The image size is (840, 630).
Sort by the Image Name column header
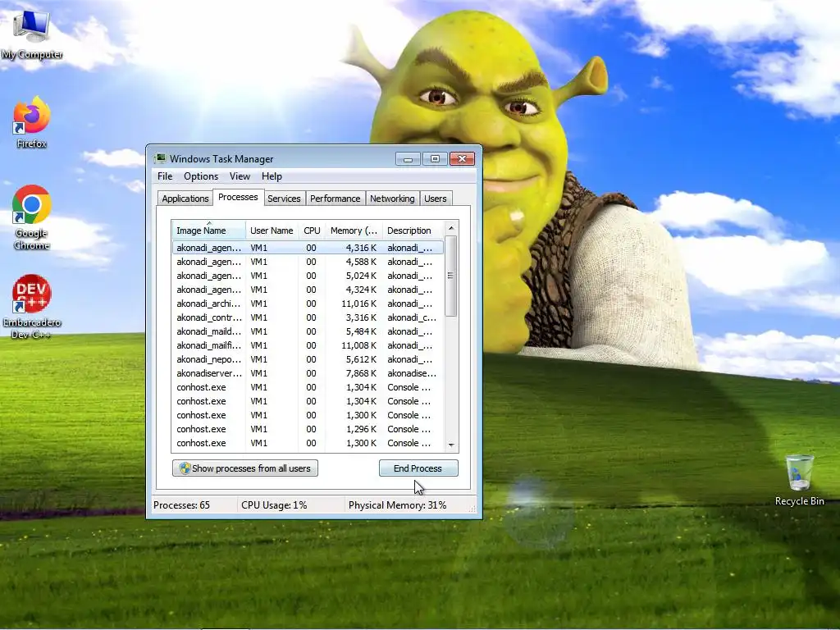click(209, 231)
